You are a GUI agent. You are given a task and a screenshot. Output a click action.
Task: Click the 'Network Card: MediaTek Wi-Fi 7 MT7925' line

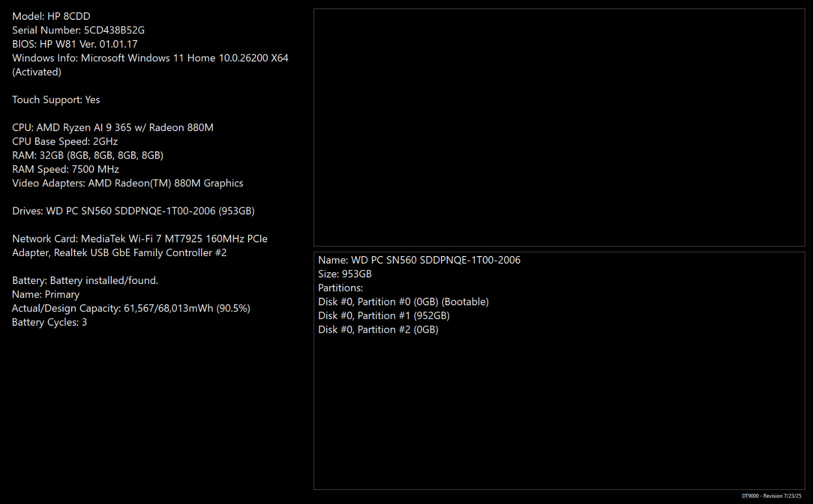(140, 239)
